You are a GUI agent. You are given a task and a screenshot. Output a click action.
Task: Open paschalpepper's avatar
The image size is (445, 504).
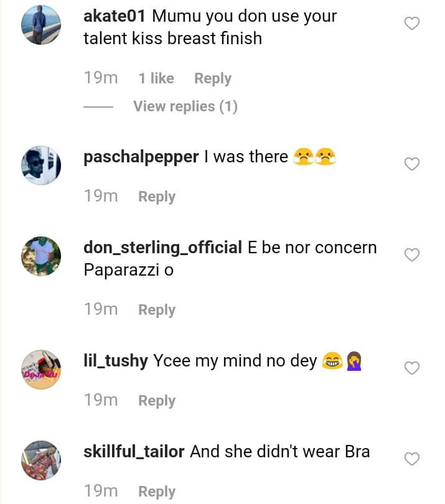40,166
